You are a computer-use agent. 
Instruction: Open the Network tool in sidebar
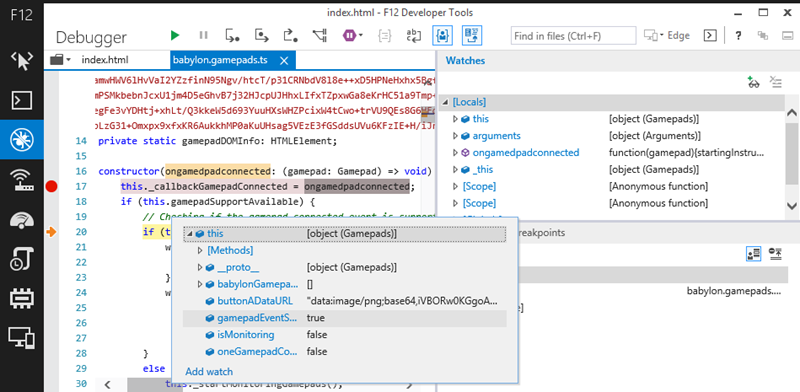click(x=22, y=180)
